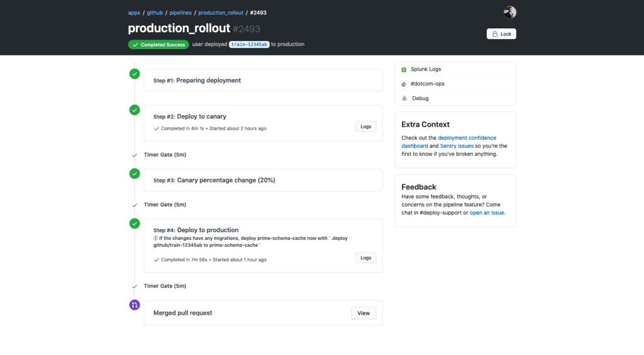Click Step #3 green checkmark circle

[135, 173]
